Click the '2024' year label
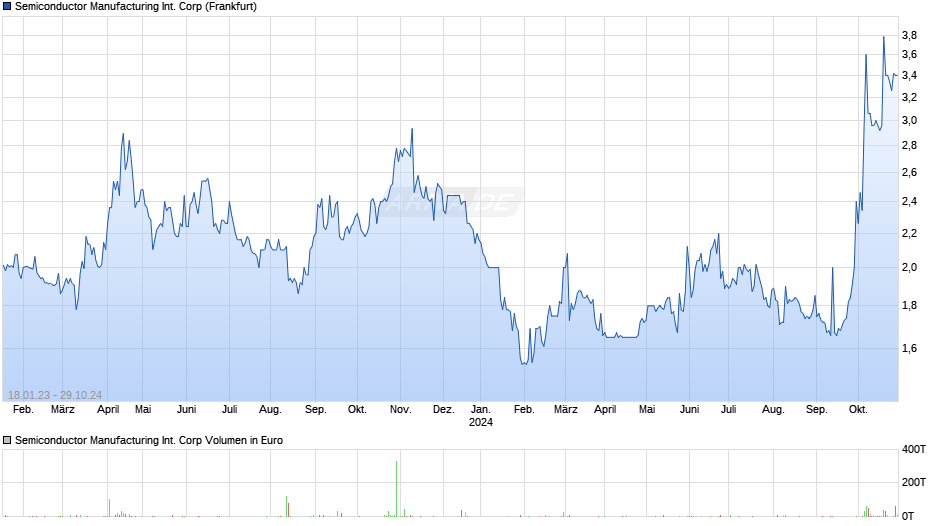The width and height of the screenshot is (940, 526). [x=481, y=422]
